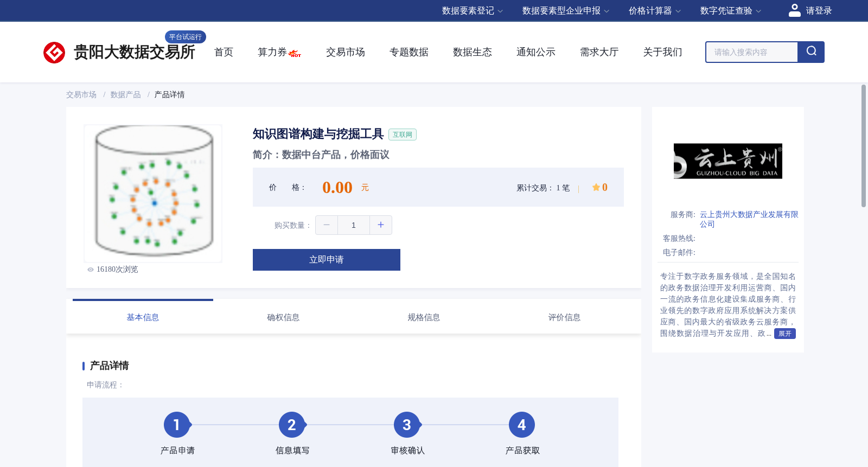Screen dimensions: 868x467
Task: Open provider link 云上贵州大数据产业发展有限公司
Action: point(749,220)
